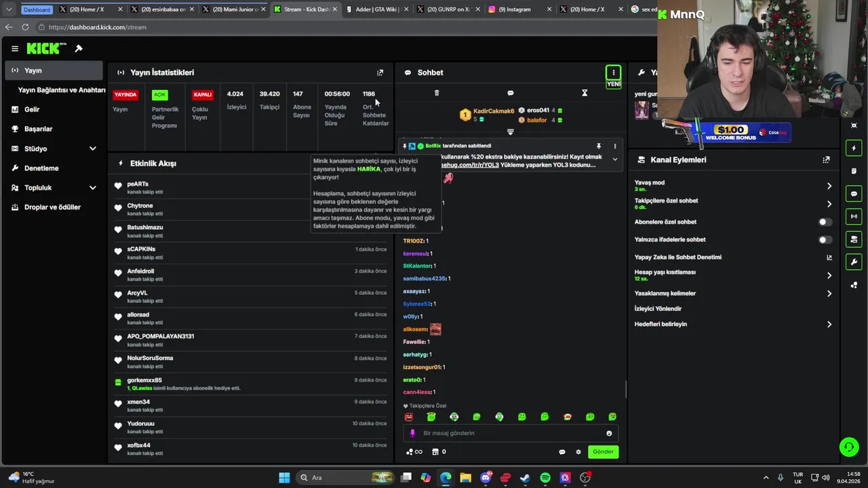This screenshot has width=868, height=488.
Task: Open Başarılar in the sidebar
Action: tap(54, 129)
